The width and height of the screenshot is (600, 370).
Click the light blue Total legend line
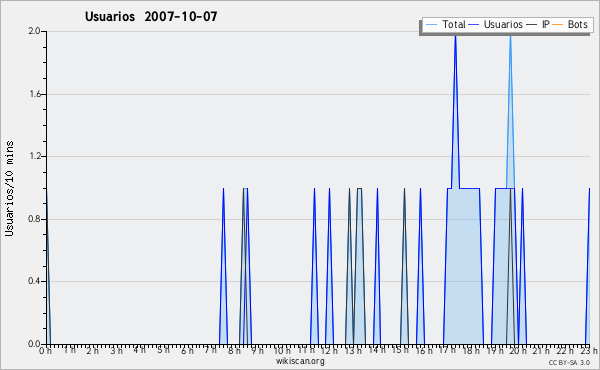coord(431,25)
